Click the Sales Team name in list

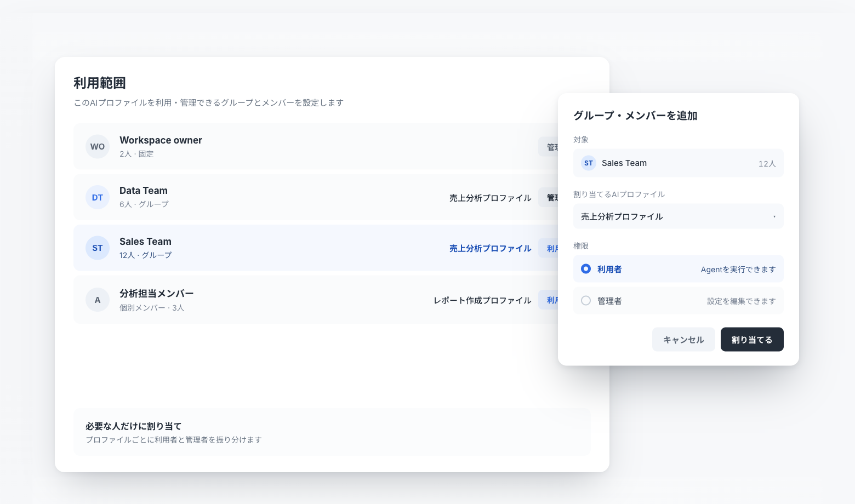pos(145,242)
